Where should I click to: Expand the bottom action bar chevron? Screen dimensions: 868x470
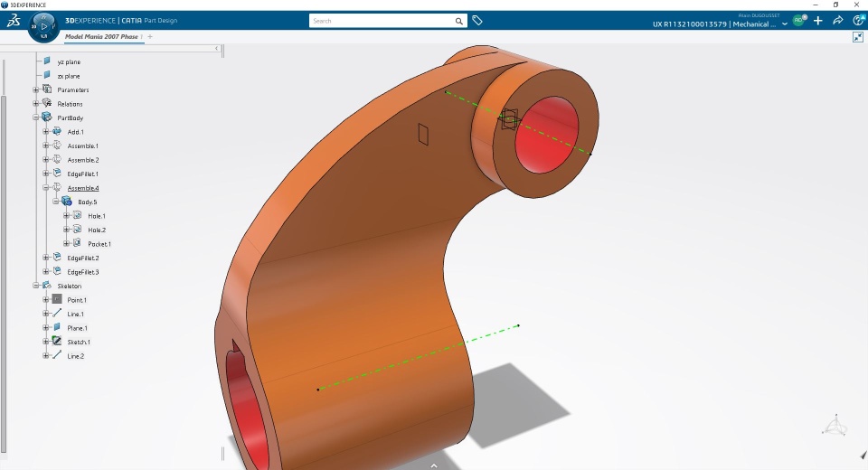434,465
